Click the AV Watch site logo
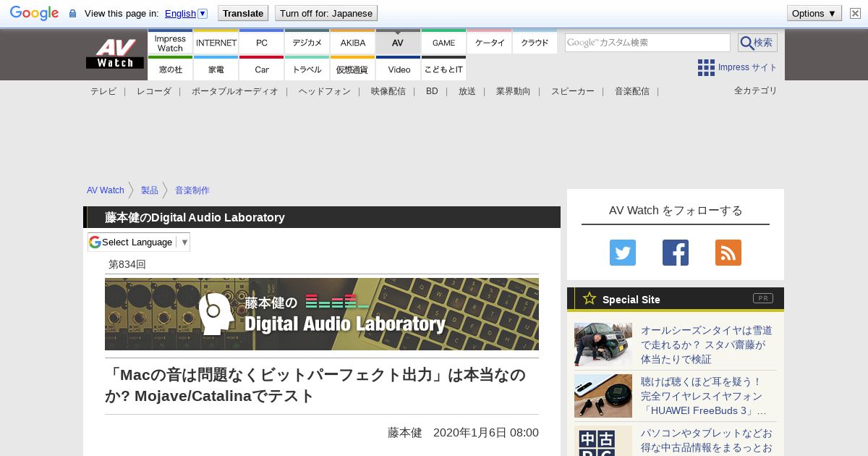 (115, 54)
